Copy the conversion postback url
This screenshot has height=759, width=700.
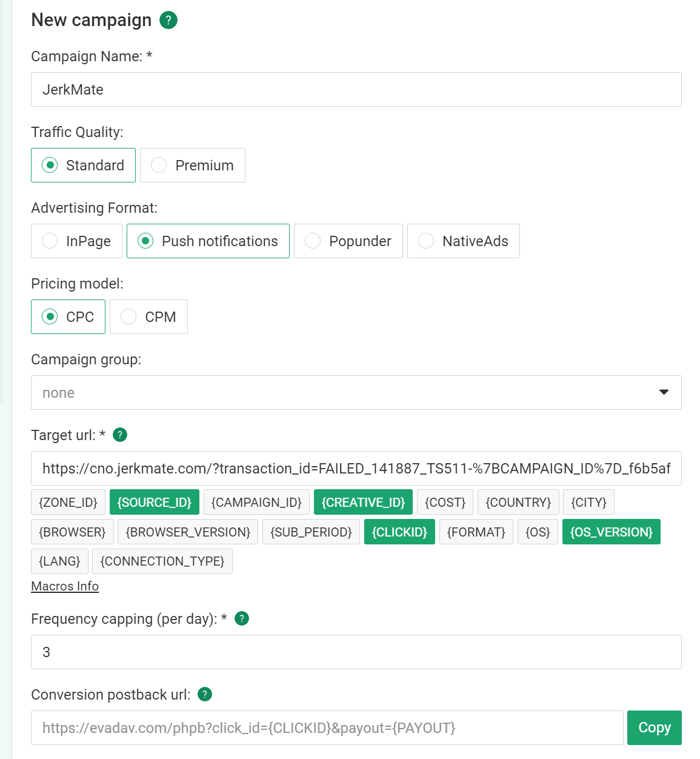click(x=655, y=727)
